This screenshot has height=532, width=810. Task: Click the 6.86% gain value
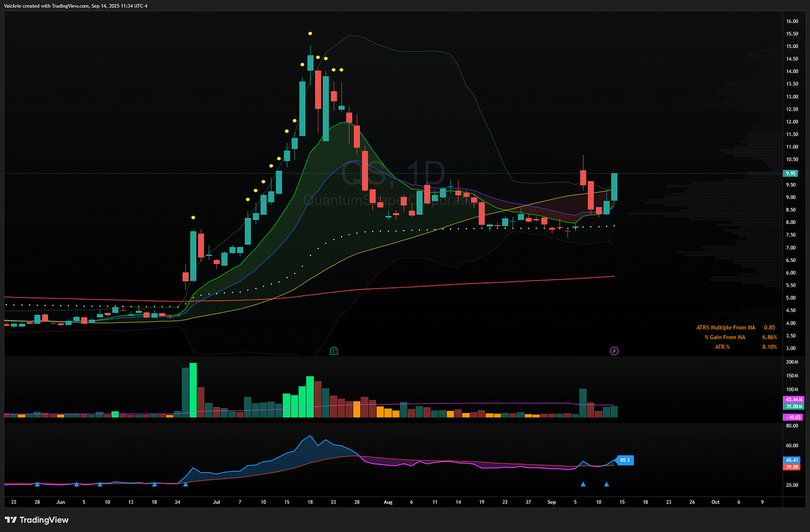[769, 337]
